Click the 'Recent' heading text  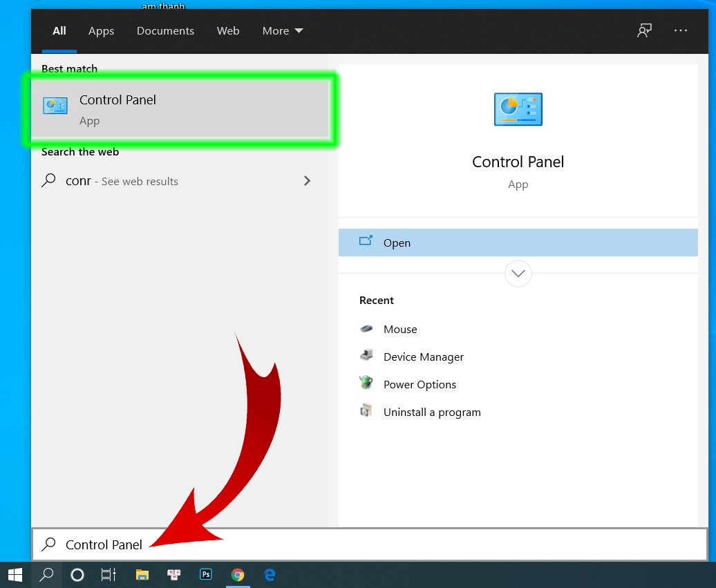376,301
